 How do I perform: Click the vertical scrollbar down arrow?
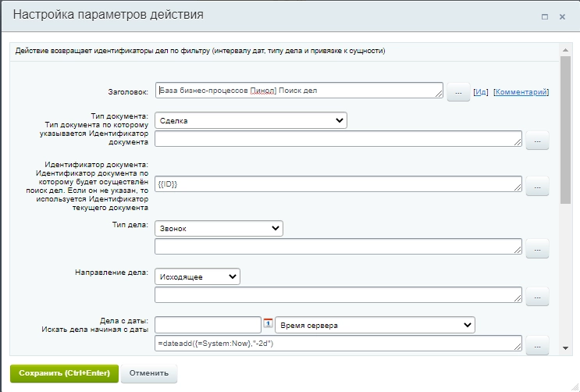pyautogui.click(x=565, y=347)
